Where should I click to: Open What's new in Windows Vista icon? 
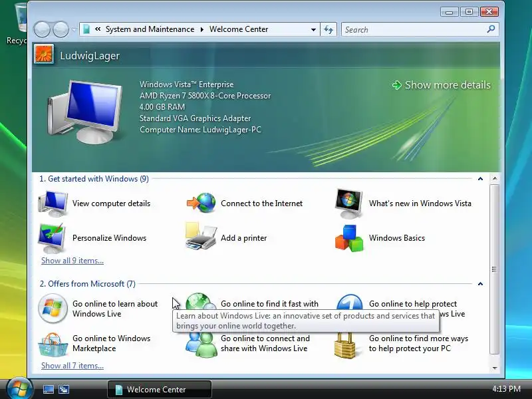[x=348, y=203]
